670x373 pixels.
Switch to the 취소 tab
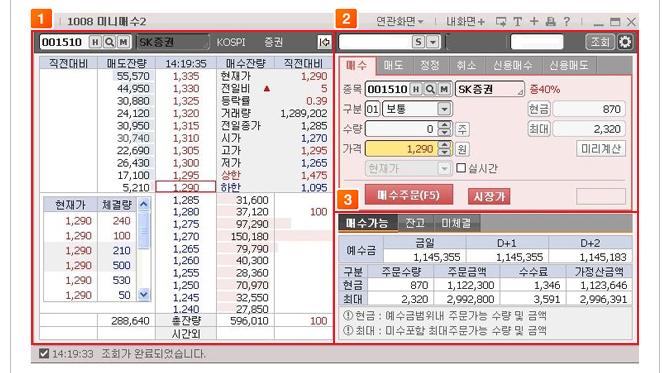[466, 65]
